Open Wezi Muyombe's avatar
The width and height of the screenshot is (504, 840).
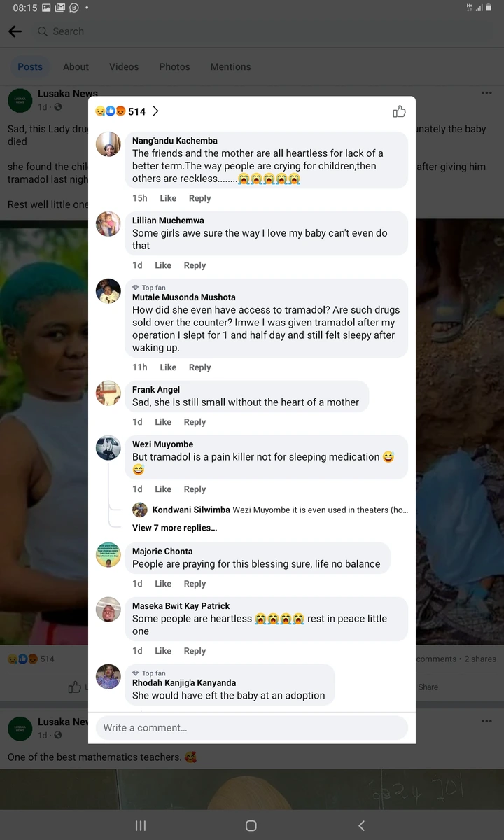click(108, 447)
